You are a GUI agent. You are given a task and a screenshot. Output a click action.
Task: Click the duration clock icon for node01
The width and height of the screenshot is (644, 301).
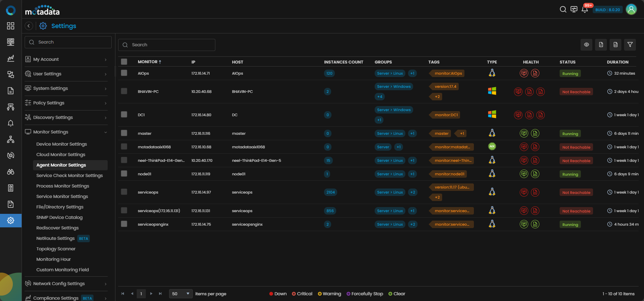(x=610, y=174)
